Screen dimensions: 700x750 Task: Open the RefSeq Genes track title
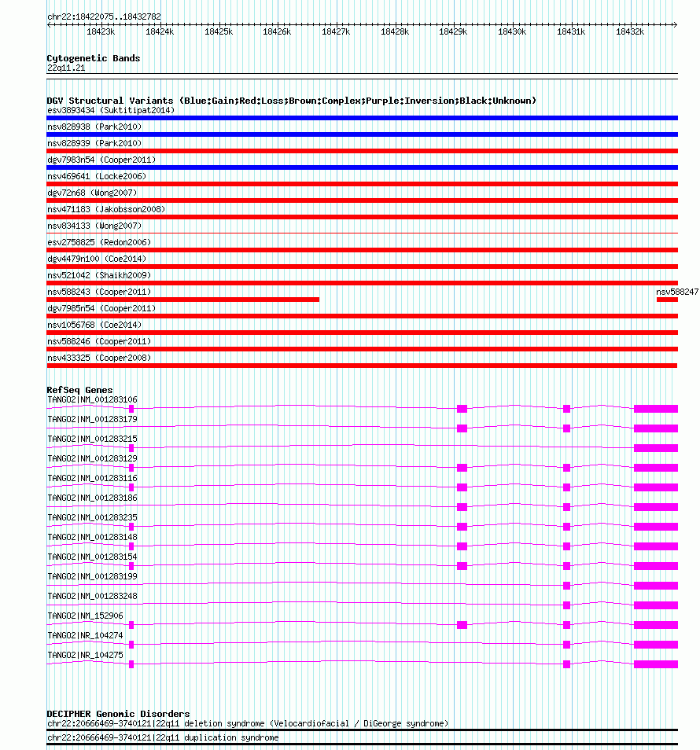[79, 390]
